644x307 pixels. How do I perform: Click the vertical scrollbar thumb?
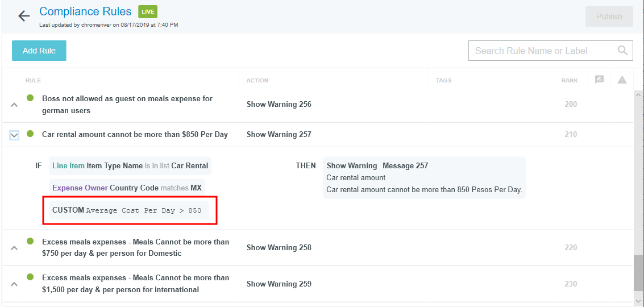[638, 273]
